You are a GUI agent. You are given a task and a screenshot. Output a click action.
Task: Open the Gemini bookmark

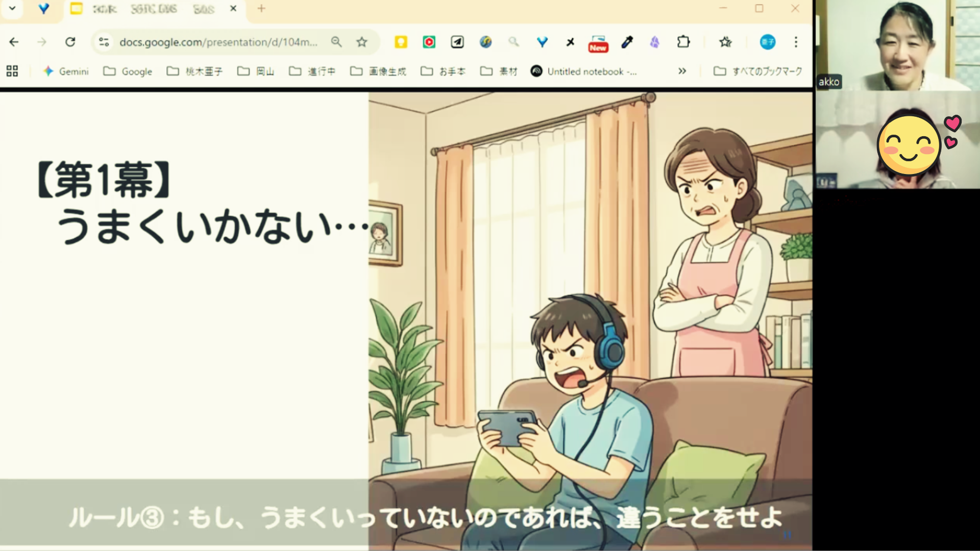[66, 71]
